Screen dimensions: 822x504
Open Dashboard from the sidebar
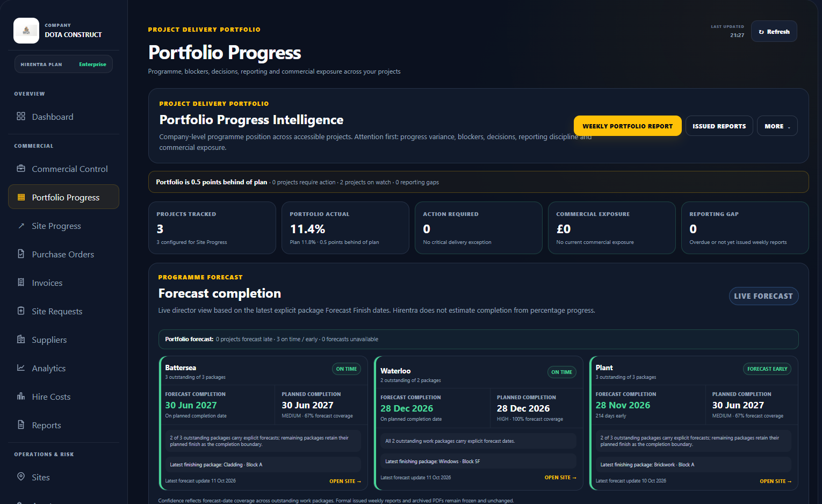click(x=63, y=117)
